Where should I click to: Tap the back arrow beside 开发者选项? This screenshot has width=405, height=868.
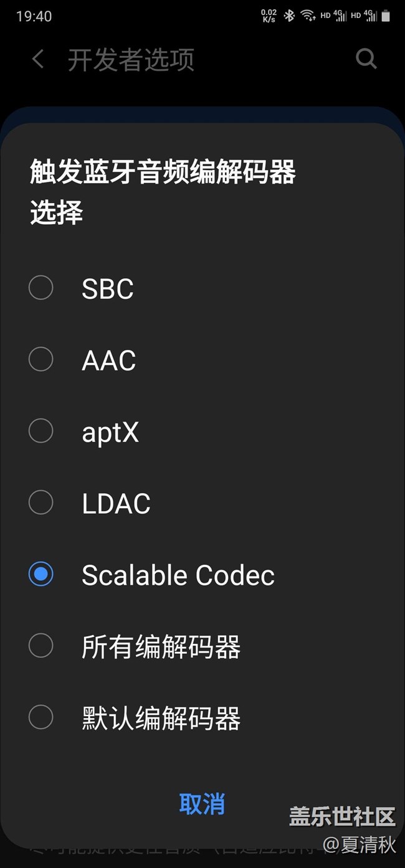tap(38, 60)
